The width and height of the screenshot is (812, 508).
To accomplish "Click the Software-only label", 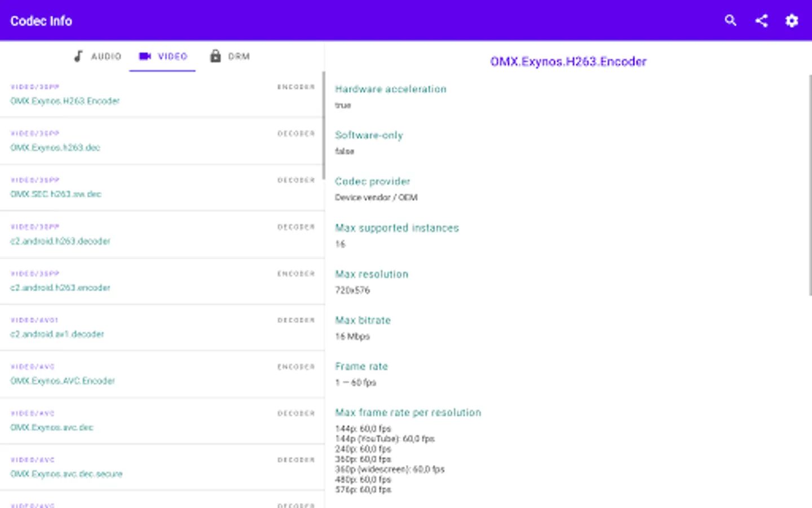I will pyautogui.click(x=369, y=135).
